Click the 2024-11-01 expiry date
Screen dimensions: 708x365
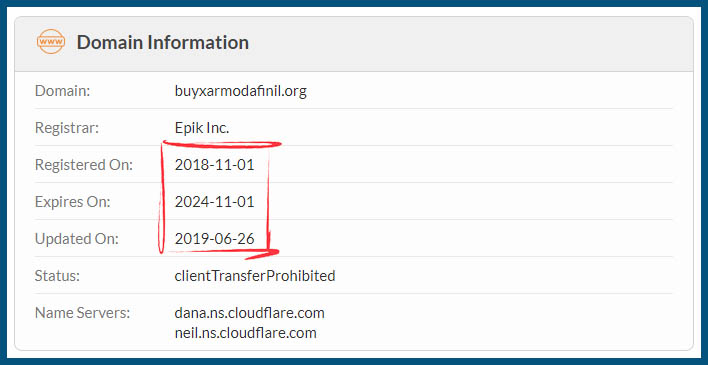[214, 202]
